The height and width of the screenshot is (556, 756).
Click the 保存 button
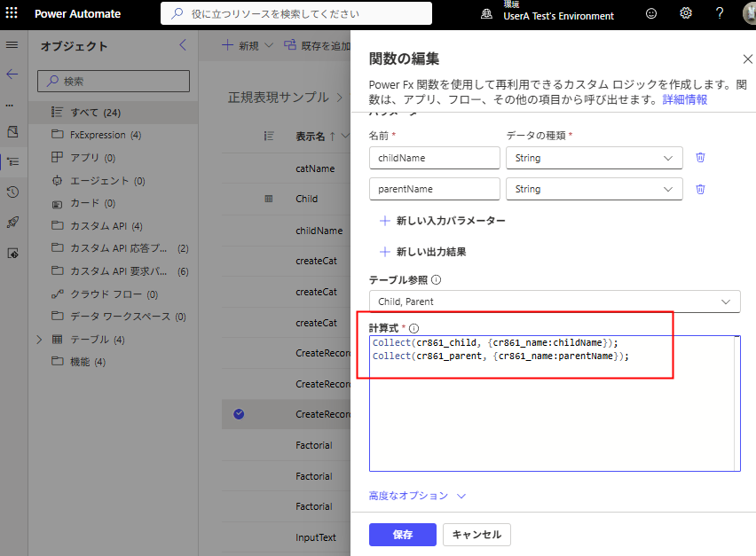click(402, 535)
